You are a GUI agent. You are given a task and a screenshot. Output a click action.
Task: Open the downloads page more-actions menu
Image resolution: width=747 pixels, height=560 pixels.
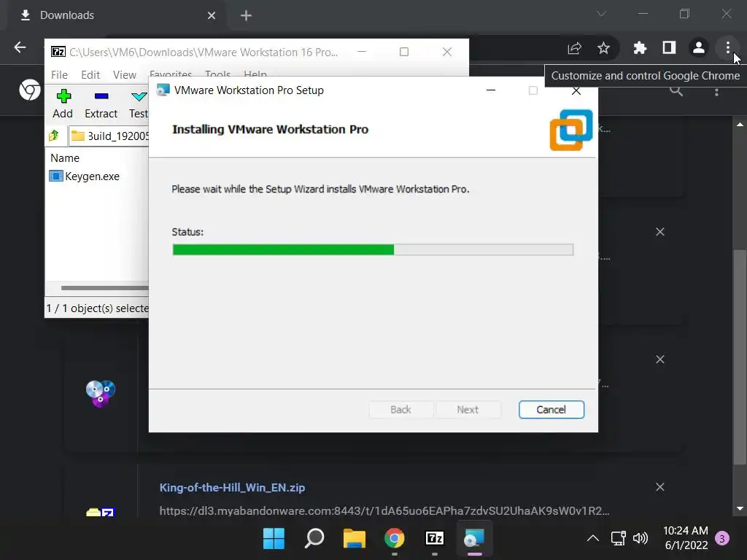716,92
